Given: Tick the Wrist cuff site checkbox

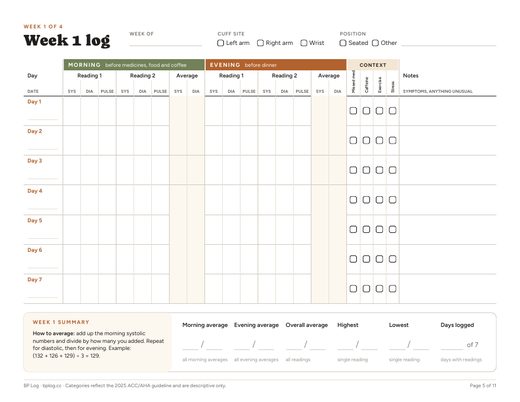Looking at the screenshot, I should pyautogui.click(x=304, y=43).
